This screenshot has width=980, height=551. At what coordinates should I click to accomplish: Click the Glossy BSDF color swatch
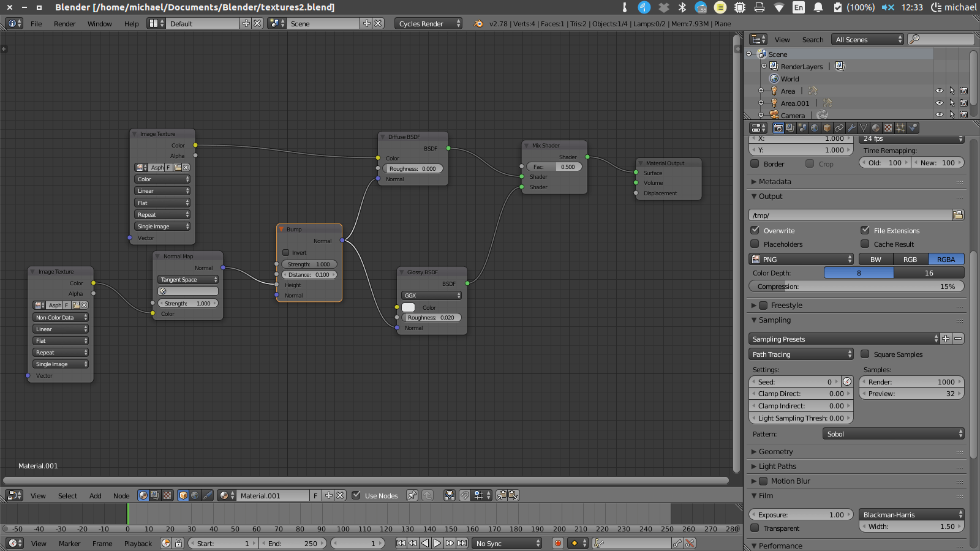point(408,307)
